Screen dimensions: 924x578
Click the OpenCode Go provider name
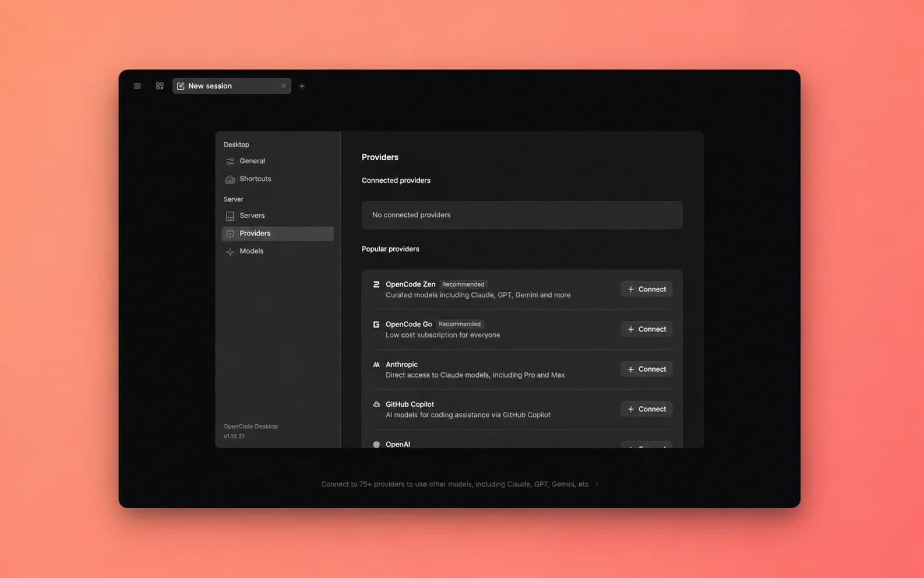pyautogui.click(x=409, y=324)
